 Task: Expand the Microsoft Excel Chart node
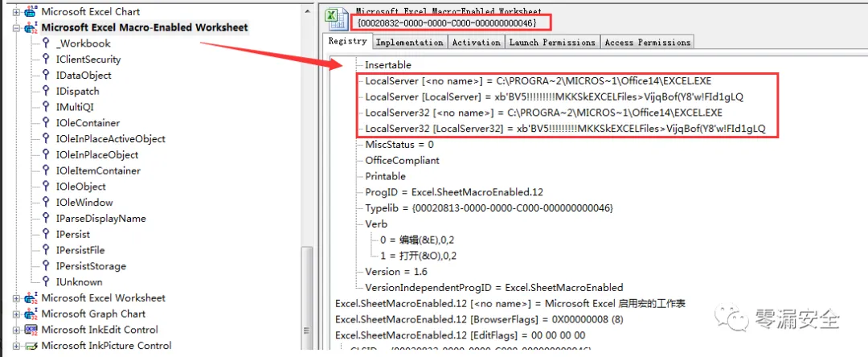pyautogui.click(x=15, y=11)
